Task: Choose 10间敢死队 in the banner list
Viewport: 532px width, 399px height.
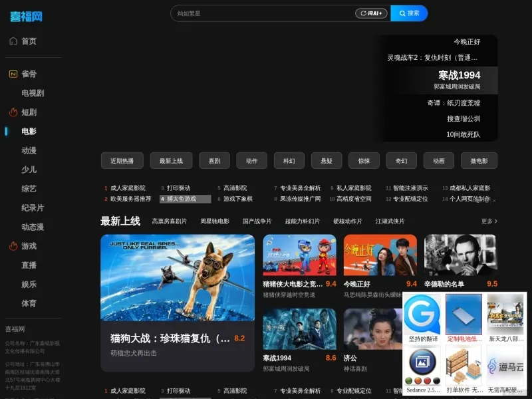Action: [x=463, y=134]
